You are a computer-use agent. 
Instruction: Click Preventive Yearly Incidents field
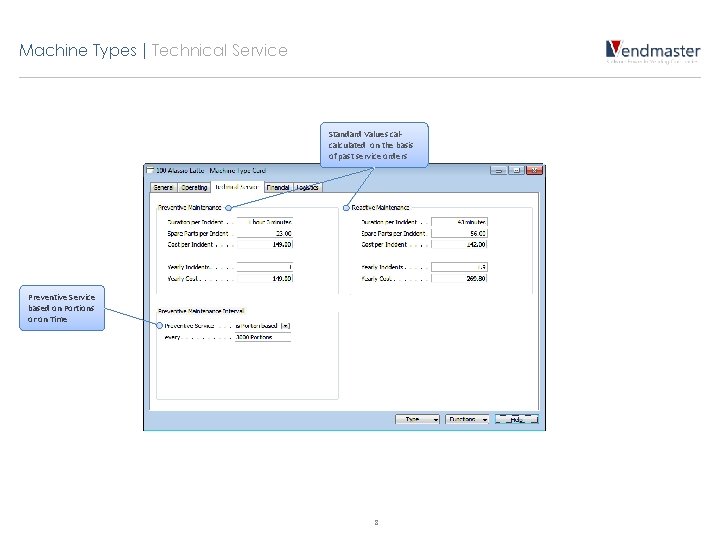pos(264,267)
